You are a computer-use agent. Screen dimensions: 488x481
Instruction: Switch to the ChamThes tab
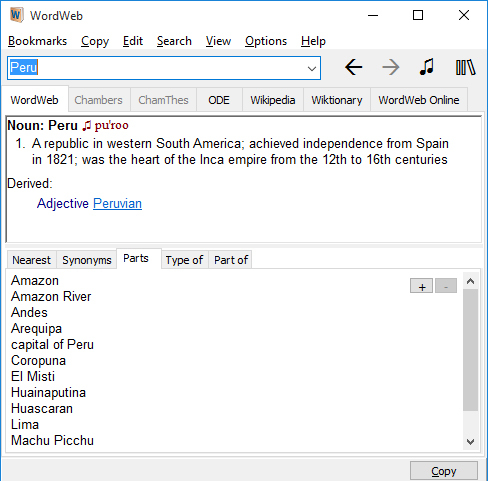(163, 100)
